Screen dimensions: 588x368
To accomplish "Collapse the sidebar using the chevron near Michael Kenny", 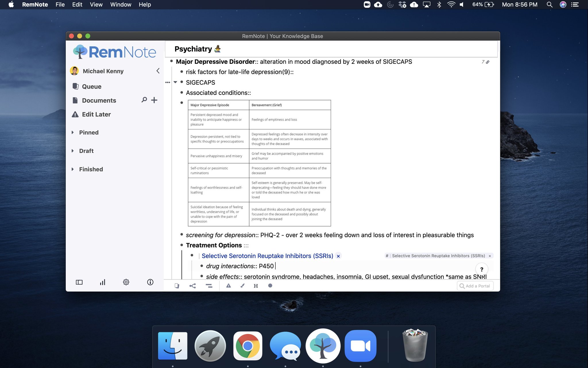I will tap(158, 71).
